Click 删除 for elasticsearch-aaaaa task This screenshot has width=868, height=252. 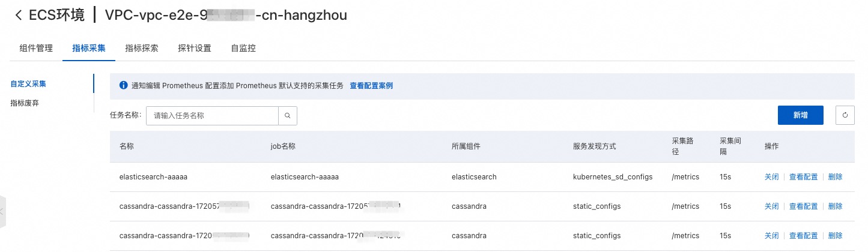click(835, 177)
